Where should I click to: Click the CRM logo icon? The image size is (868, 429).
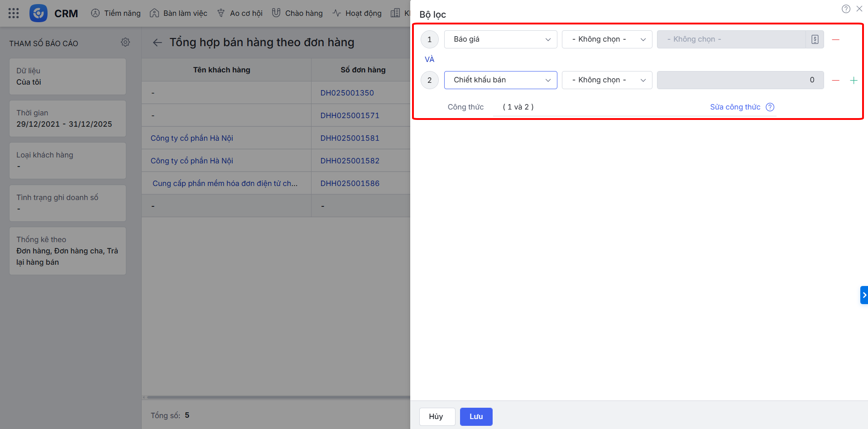tap(38, 13)
